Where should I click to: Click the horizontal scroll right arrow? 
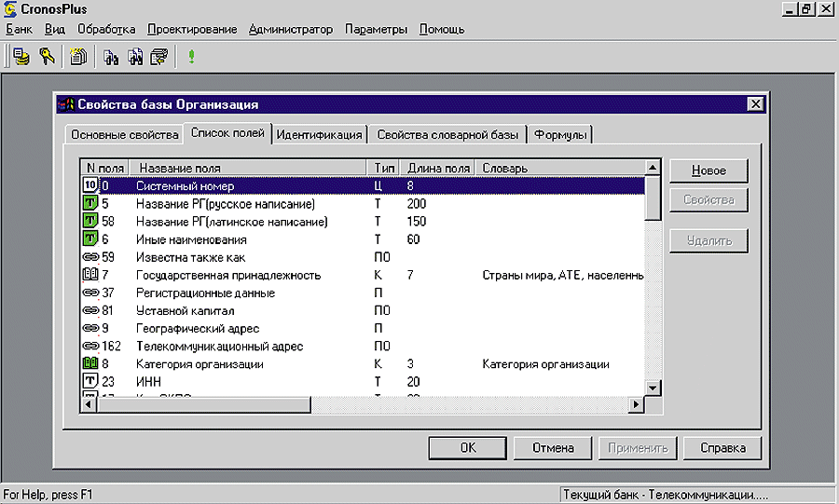636,404
